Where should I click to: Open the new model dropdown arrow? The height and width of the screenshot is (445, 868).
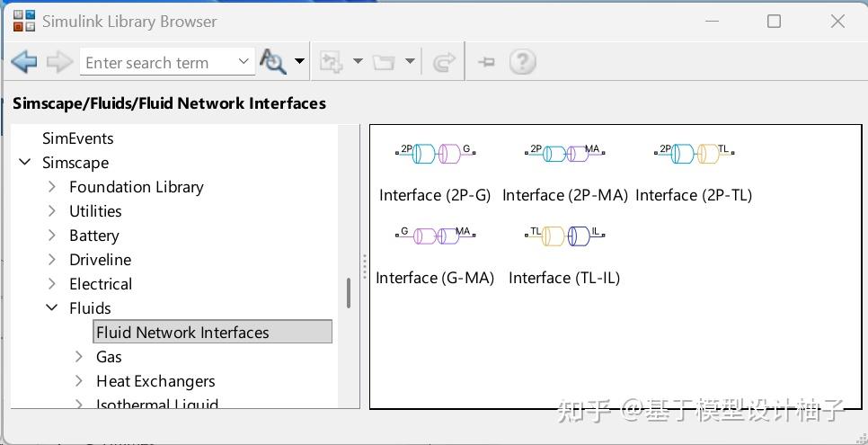[358, 61]
